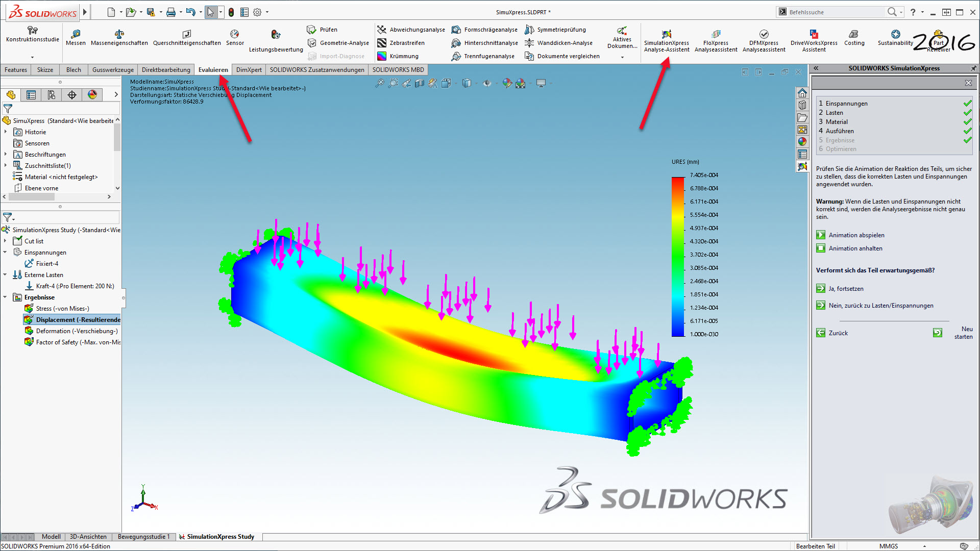Expand the Zuschnittsliste(1) node
This screenshot has width=980, height=551.
click(x=6, y=165)
